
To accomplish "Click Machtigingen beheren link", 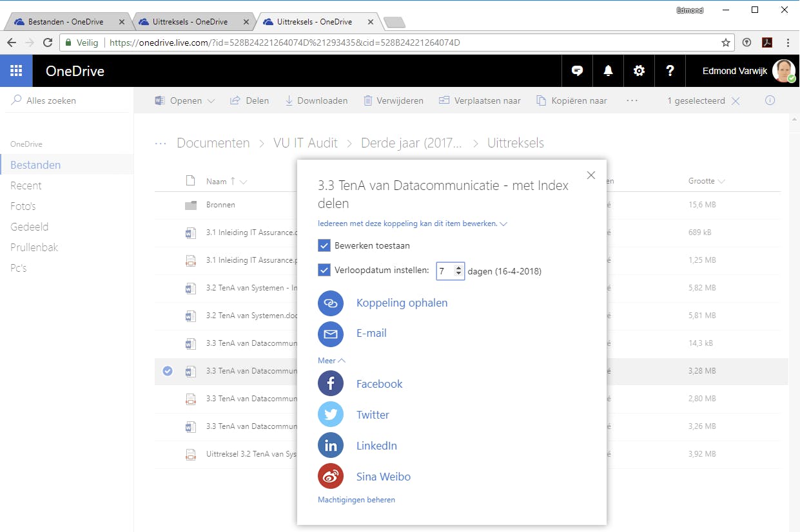I will click(x=356, y=500).
